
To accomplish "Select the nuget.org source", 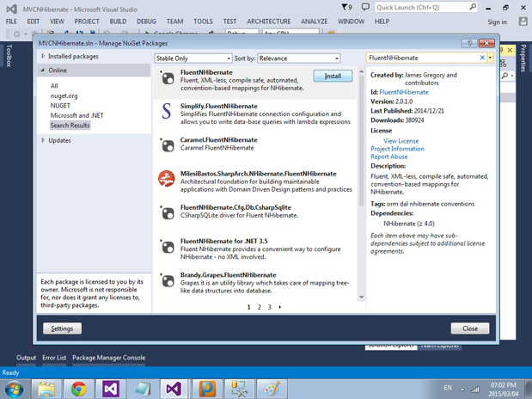I will click(x=64, y=95).
